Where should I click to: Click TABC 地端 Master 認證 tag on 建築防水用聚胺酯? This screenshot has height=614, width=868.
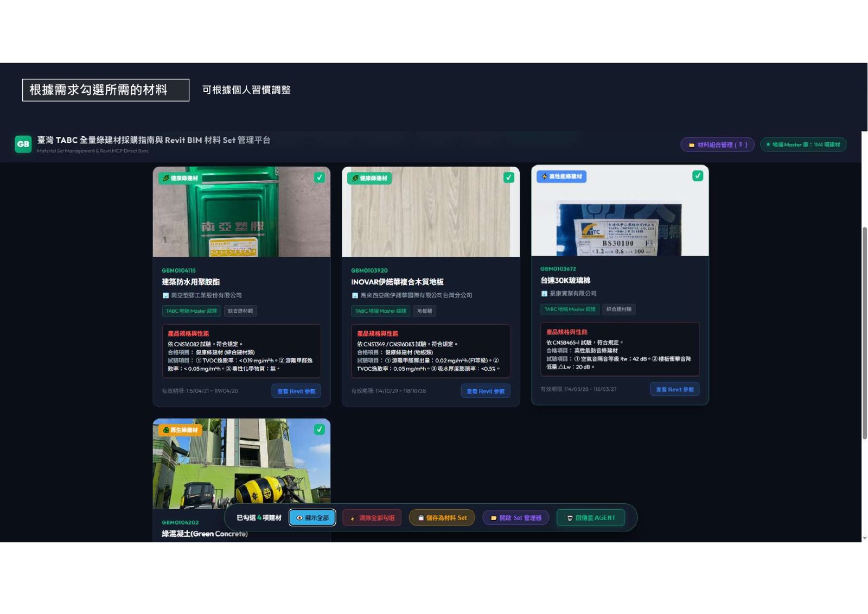pos(191,311)
